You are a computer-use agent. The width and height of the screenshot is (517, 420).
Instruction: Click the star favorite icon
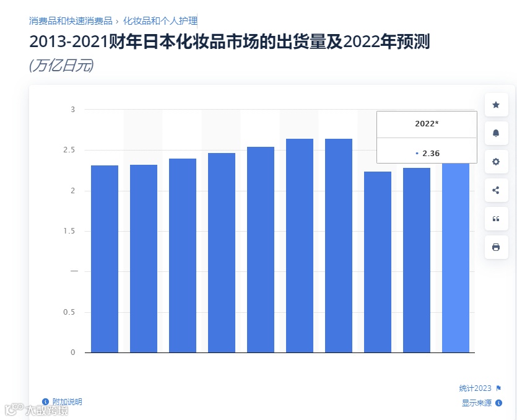496,105
